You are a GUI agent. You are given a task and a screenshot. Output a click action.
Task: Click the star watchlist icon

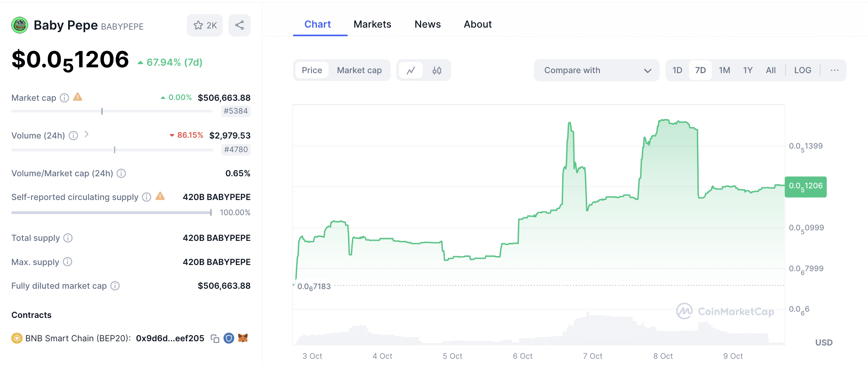point(199,26)
